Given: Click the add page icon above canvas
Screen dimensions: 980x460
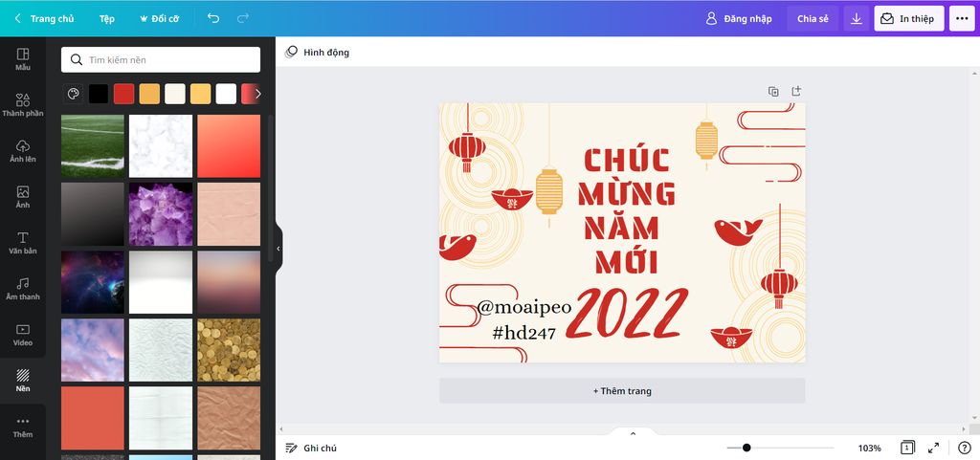Looking at the screenshot, I should click(796, 91).
